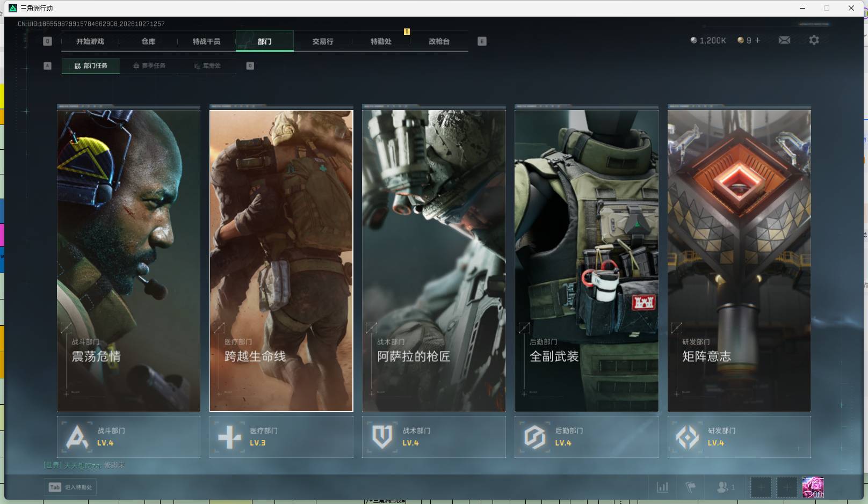Click the 医疗部门 cross icon
The width and height of the screenshot is (868, 504).
(229, 437)
